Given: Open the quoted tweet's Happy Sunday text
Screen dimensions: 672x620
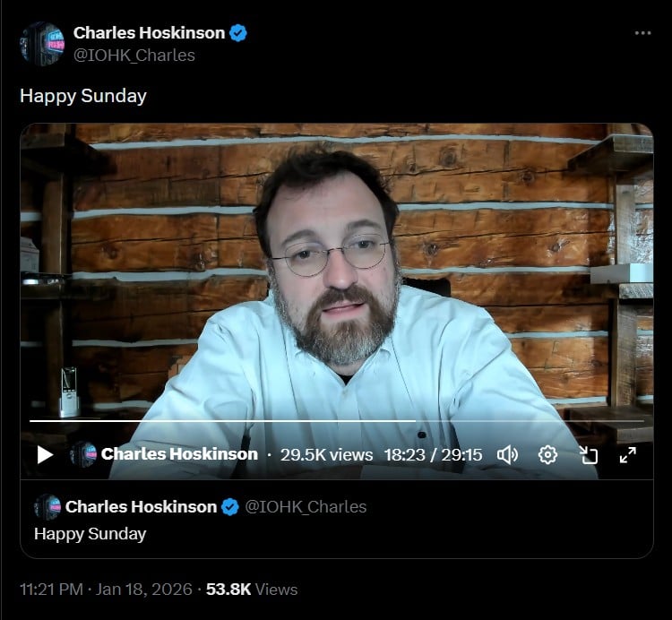Looking at the screenshot, I should pos(90,534).
